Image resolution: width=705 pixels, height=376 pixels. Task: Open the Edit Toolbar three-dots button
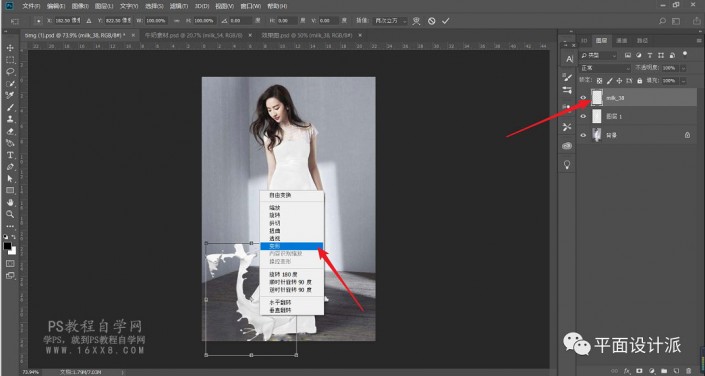[10, 226]
